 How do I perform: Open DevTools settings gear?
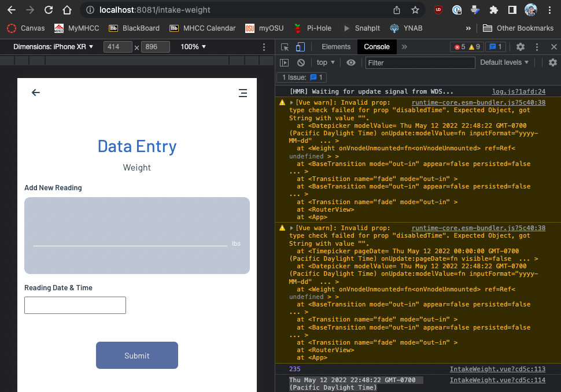click(x=521, y=47)
